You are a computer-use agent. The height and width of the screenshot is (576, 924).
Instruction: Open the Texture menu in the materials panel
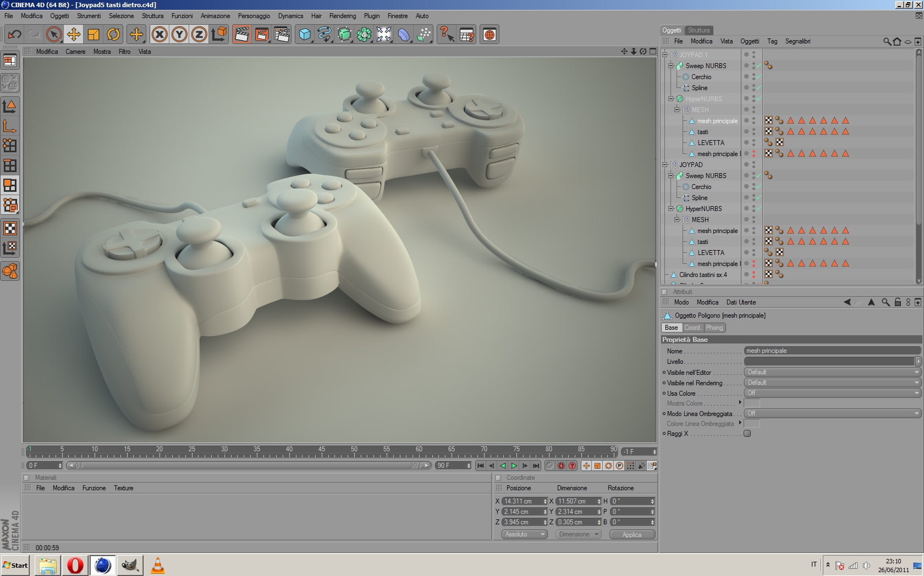pyautogui.click(x=124, y=488)
